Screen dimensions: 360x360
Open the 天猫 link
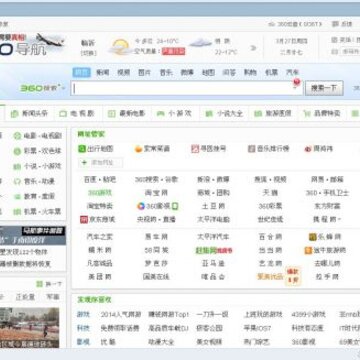(270, 193)
